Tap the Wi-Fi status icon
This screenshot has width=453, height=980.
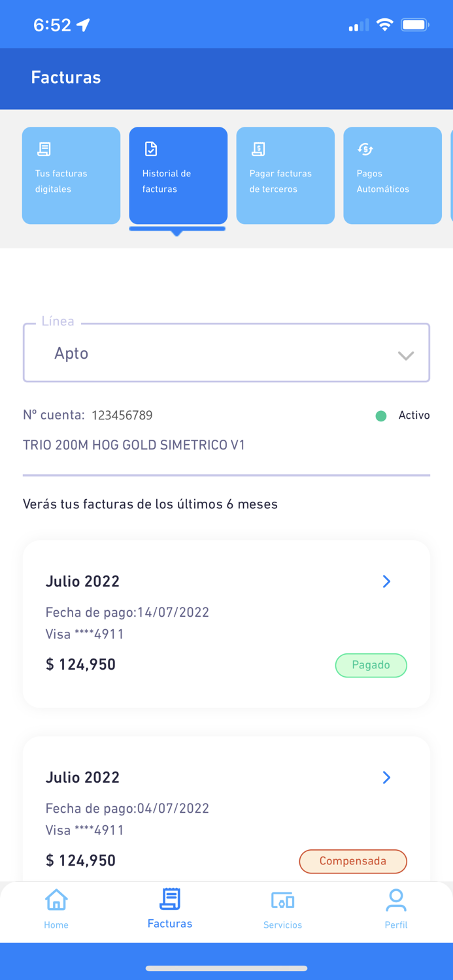[384, 24]
